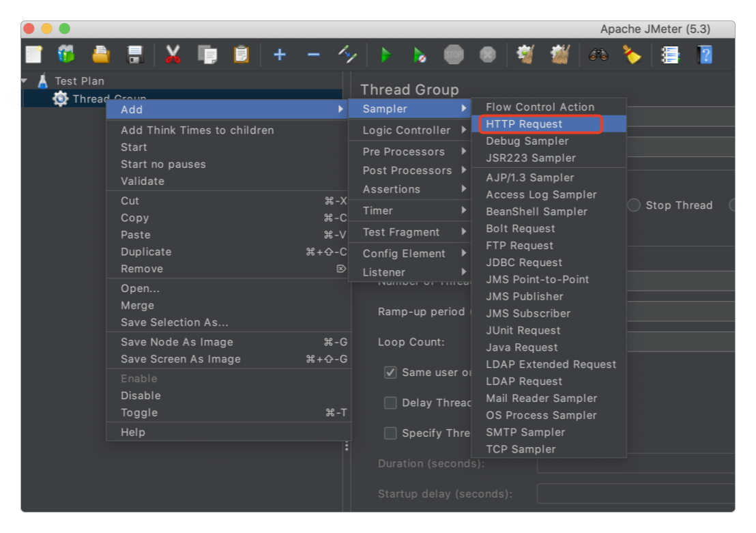Click Save Selection As... menu entry
This screenshot has width=756, height=533.
228,322
